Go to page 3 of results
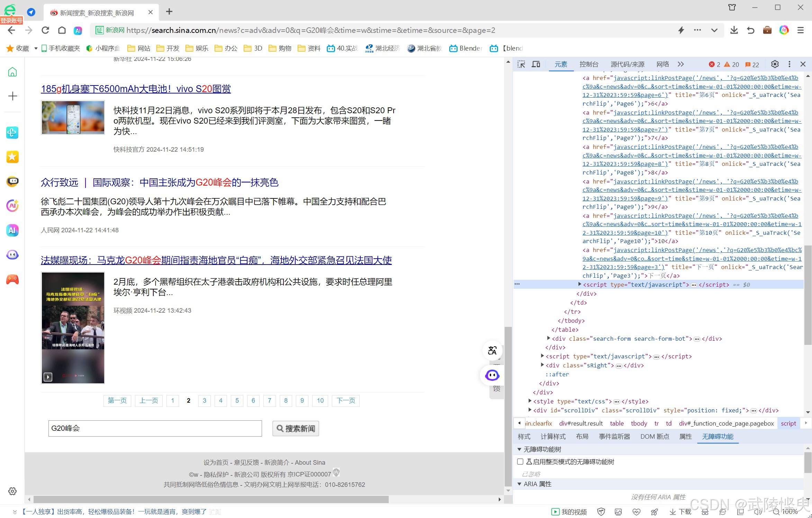The height and width of the screenshot is (518, 812). [x=204, y=401]
